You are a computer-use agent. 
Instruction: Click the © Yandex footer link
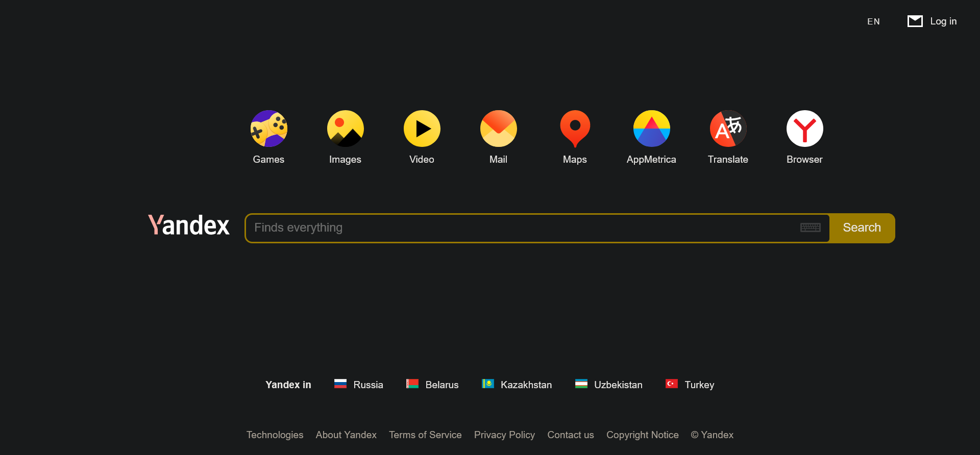pos(712,435)
